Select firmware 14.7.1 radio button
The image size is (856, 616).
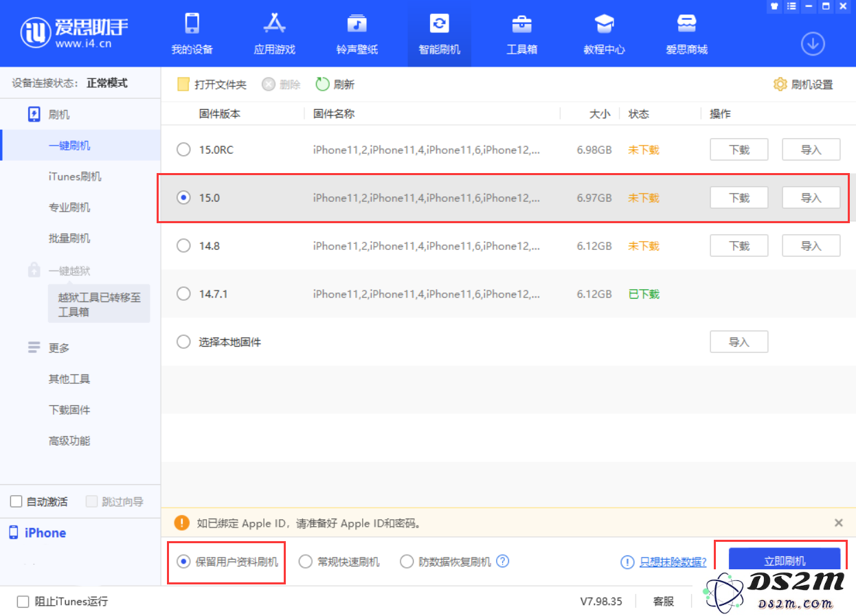[183, 293]
